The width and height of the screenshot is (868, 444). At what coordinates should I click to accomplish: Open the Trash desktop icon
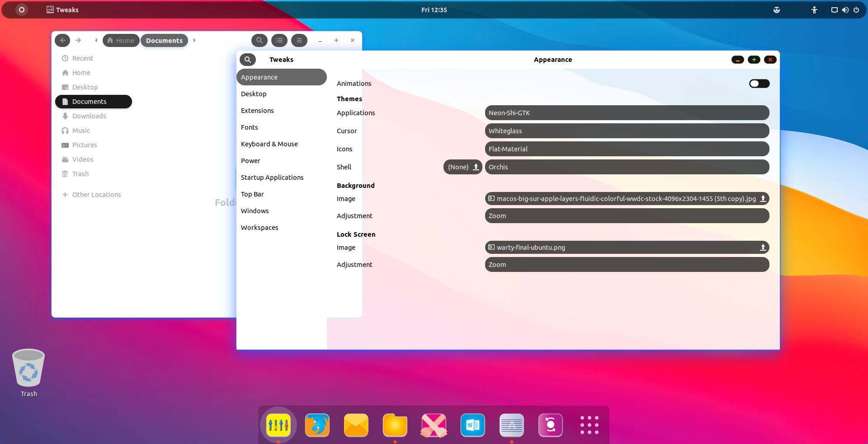click(28, 373)
